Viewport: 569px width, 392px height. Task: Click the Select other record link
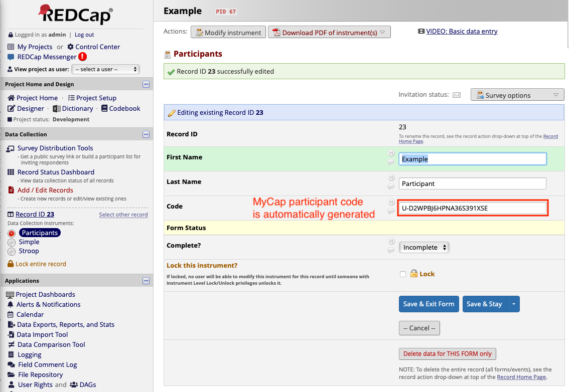coord(122,214)
